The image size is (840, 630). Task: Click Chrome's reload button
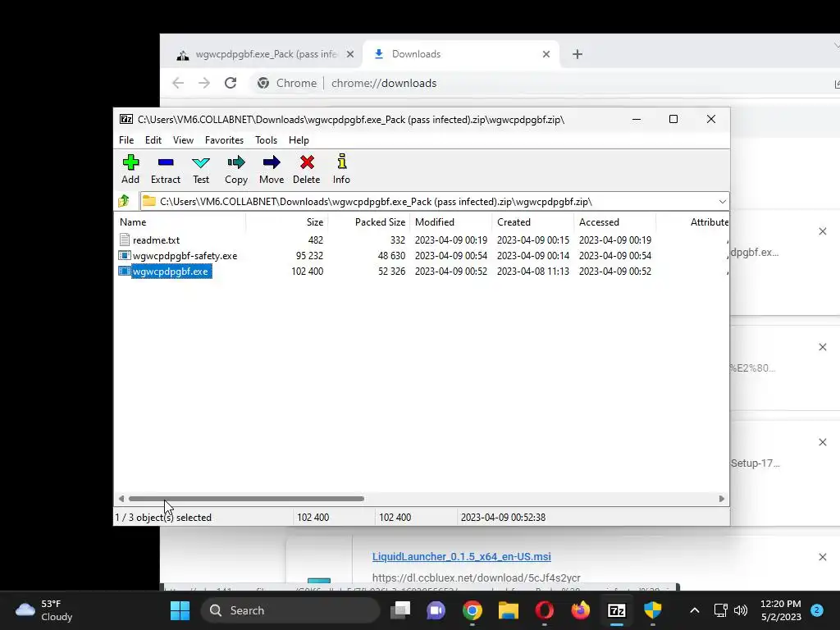pos(231,83)
